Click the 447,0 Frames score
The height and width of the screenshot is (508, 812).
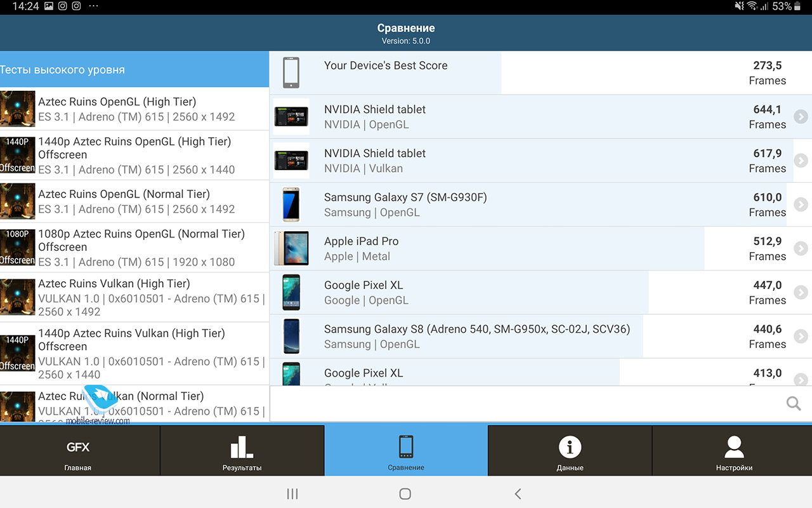pyautogui.click(x=767, y=292)
